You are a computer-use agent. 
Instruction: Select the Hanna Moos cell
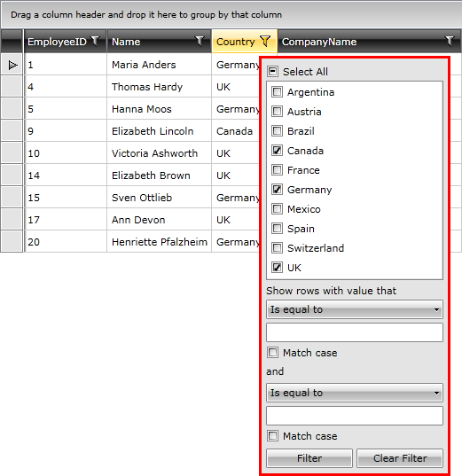(159, 109)
